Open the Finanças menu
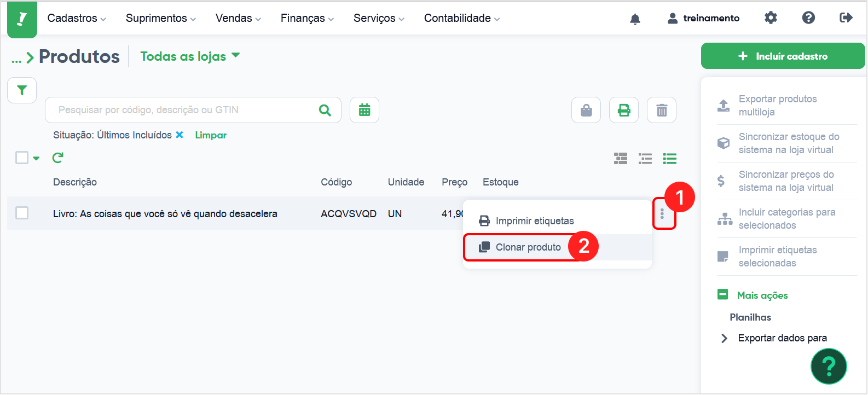868x395 pixels. [307, 18]
